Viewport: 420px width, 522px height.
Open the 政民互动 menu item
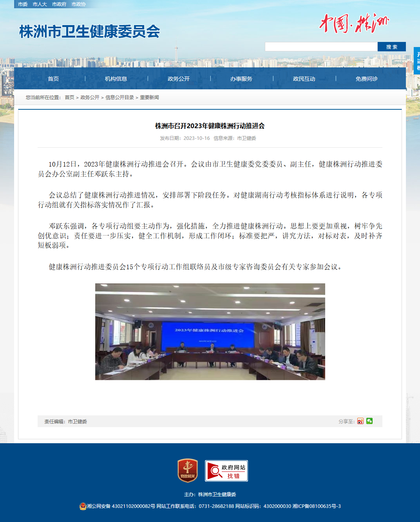(304, 79)
